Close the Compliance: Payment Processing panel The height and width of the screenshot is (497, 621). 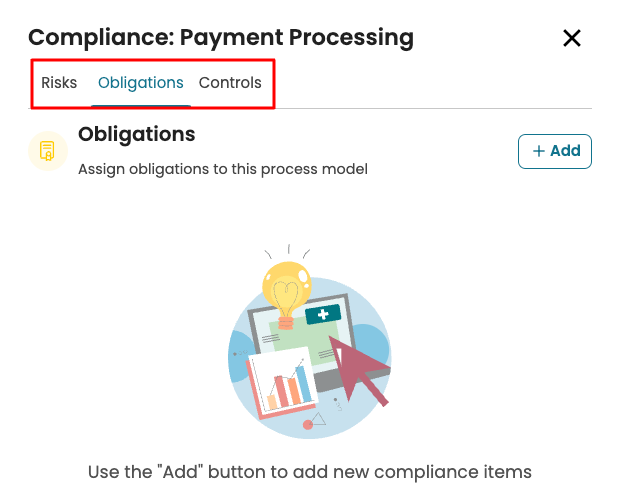click(x=572, y=39)
